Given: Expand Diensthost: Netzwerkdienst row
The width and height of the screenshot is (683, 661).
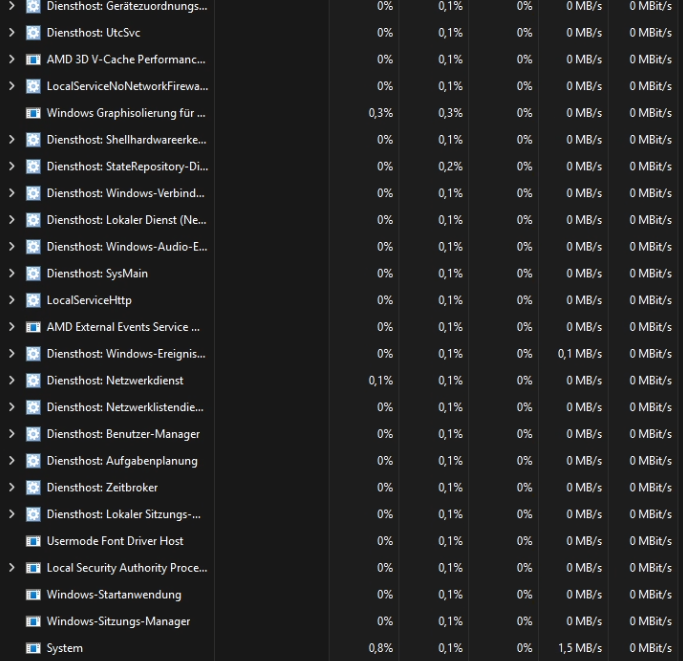Looking at the screenshot, I should pos(12,380).
